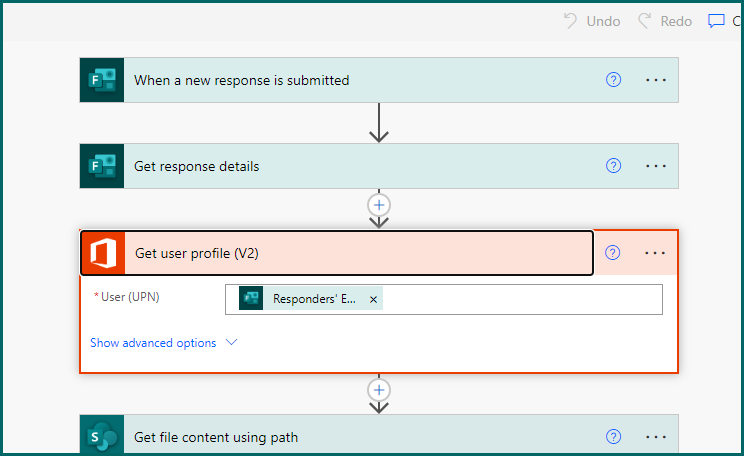Open the ellipsis menu for Get file content
The image size is (744, 456).
pos(655,437)
